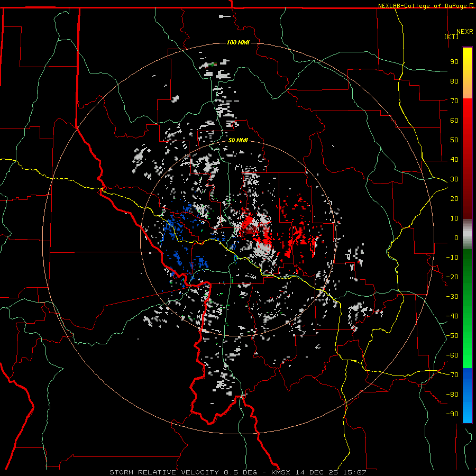476x476 pixels.
Task: Pick the 40 value on velocity scale
Action: click(454, 159)
